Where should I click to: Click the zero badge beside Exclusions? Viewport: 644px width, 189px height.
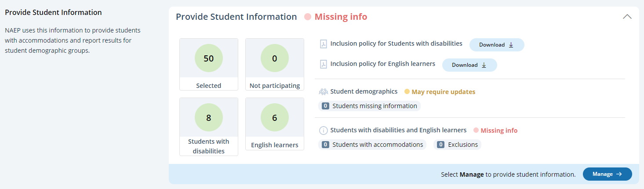pyautogui.click(x=441, y=145)
